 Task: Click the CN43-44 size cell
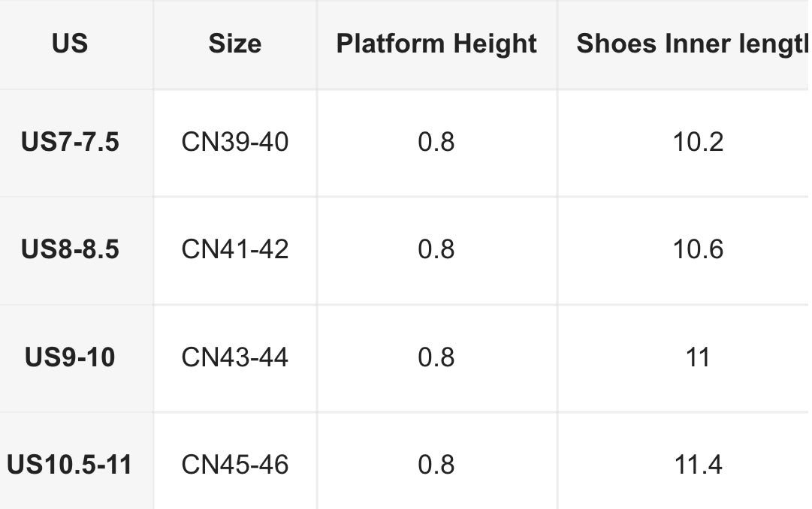(234, 357)
